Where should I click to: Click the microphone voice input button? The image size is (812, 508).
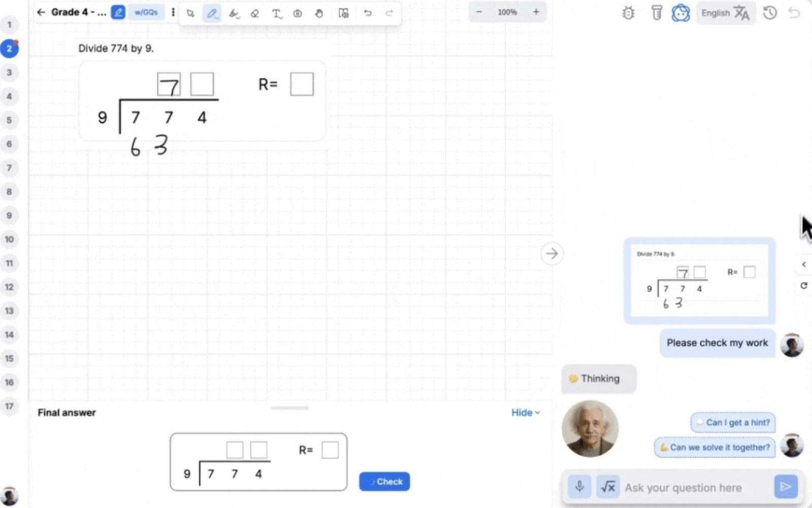point(579,487)
